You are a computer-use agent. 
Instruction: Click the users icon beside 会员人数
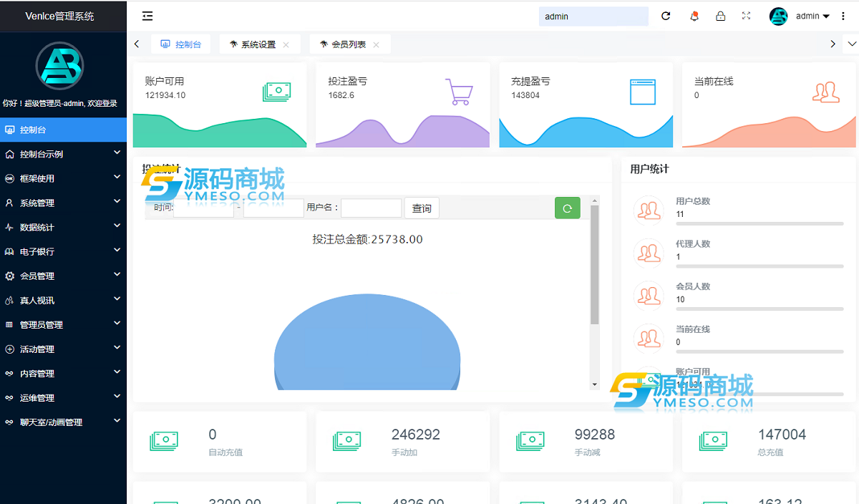click(x=649, y=296)
